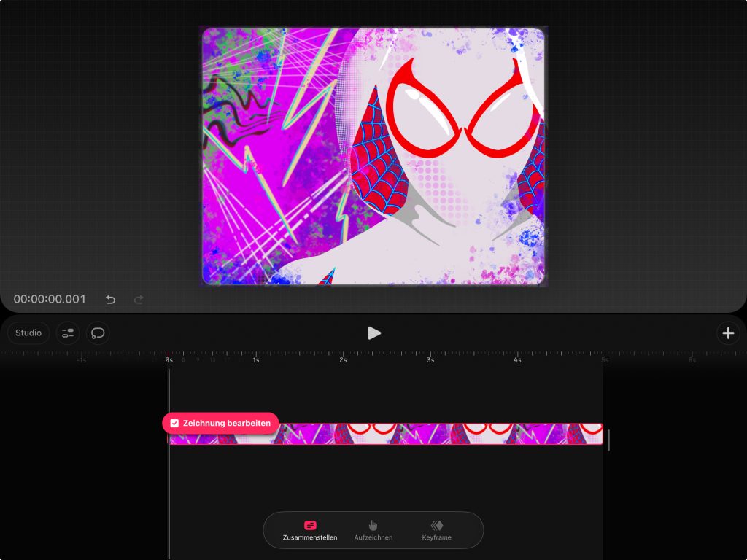Tap the artwork preview on the stage
The width and height of the screenshot is (747, 560).
tap(373, 156)
